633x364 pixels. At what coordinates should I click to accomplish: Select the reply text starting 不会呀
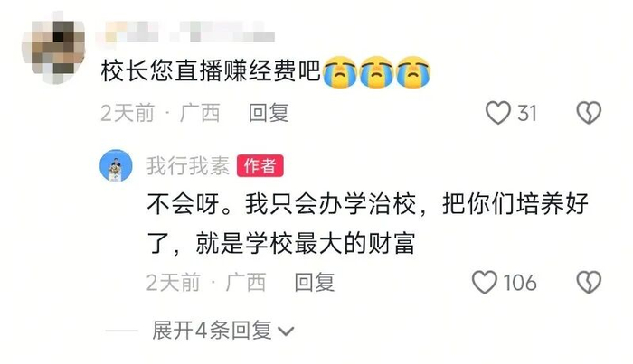point(367,224)
